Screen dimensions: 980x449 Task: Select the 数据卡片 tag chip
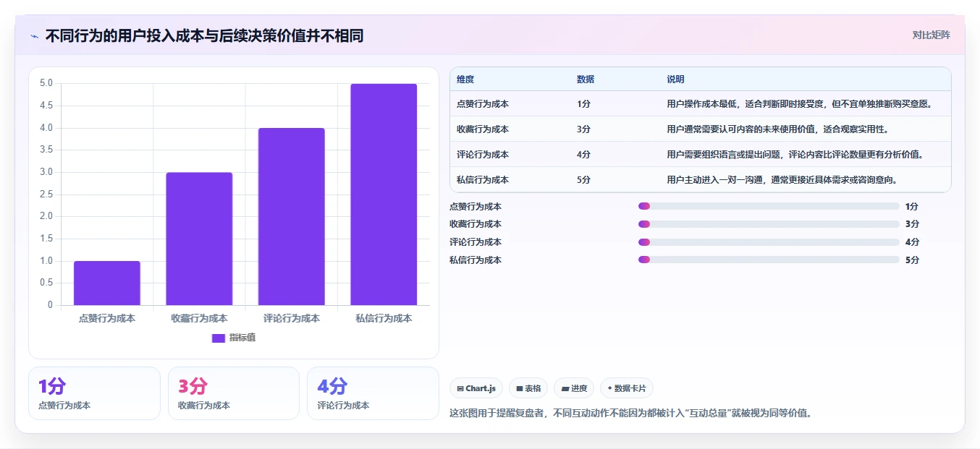point(627,388)
